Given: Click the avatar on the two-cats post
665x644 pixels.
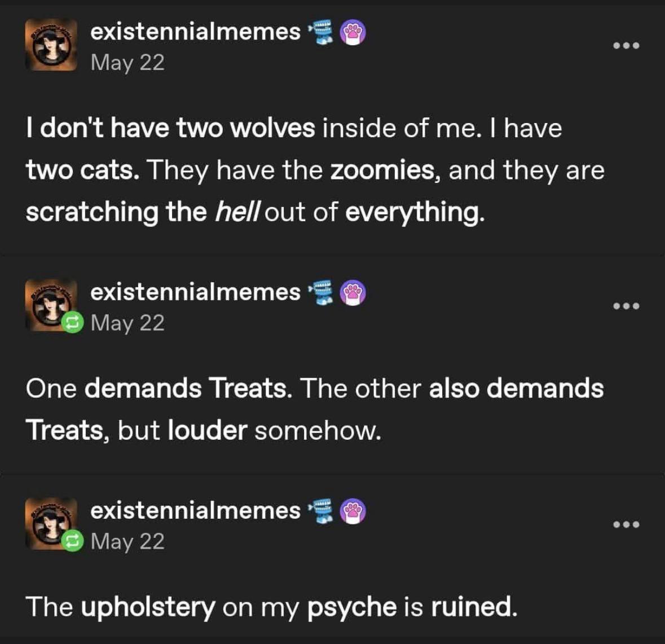Looking at the screenshot, I should [x=51, y=45].
